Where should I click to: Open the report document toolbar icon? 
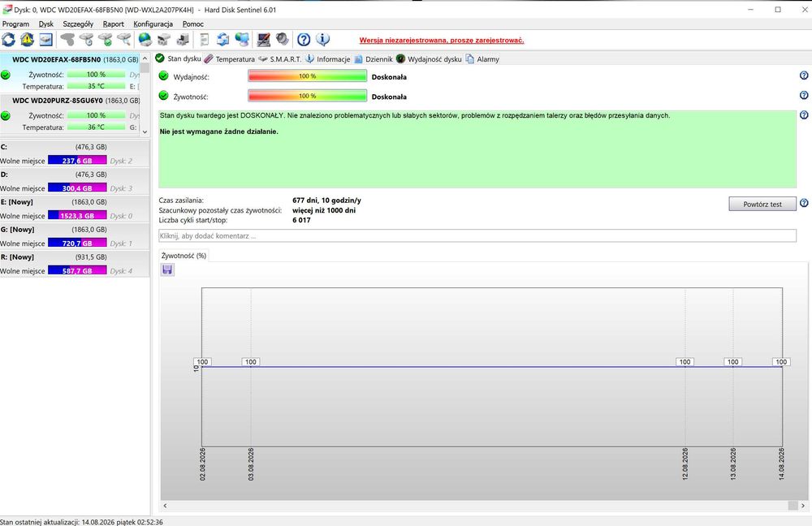tap(205, 39)
